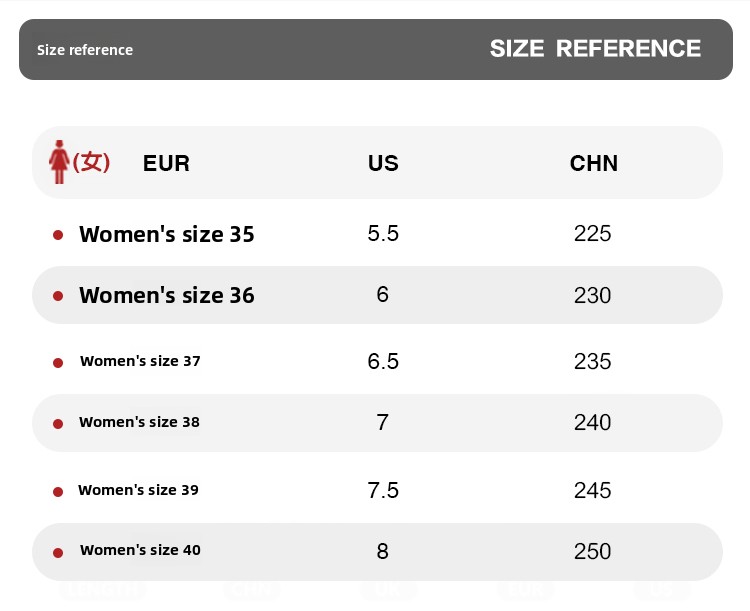Image resolution: width=750 pixels, height=611 pixels.
Task: Click the red (女) symbol label
Action: point(91,161)
